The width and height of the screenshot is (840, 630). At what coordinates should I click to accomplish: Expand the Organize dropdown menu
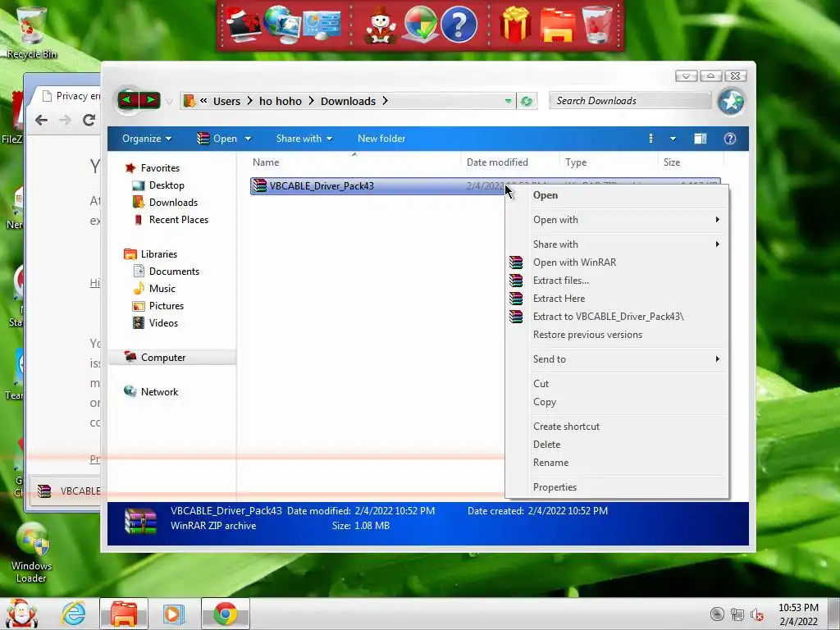click(x=146, y=139)
